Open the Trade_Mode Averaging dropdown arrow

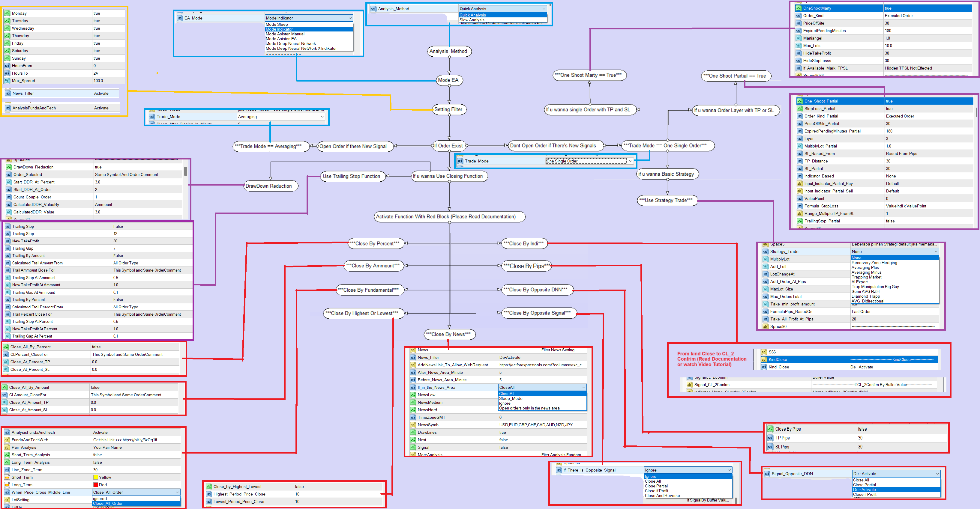click(x=322, y=117)
